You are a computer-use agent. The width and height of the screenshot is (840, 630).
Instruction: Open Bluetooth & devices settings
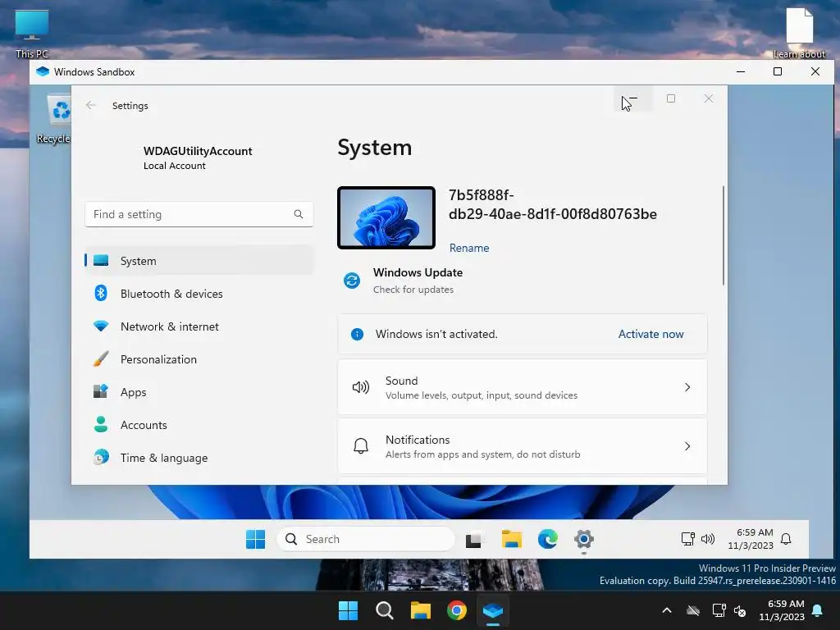click(x=199, y=294)
